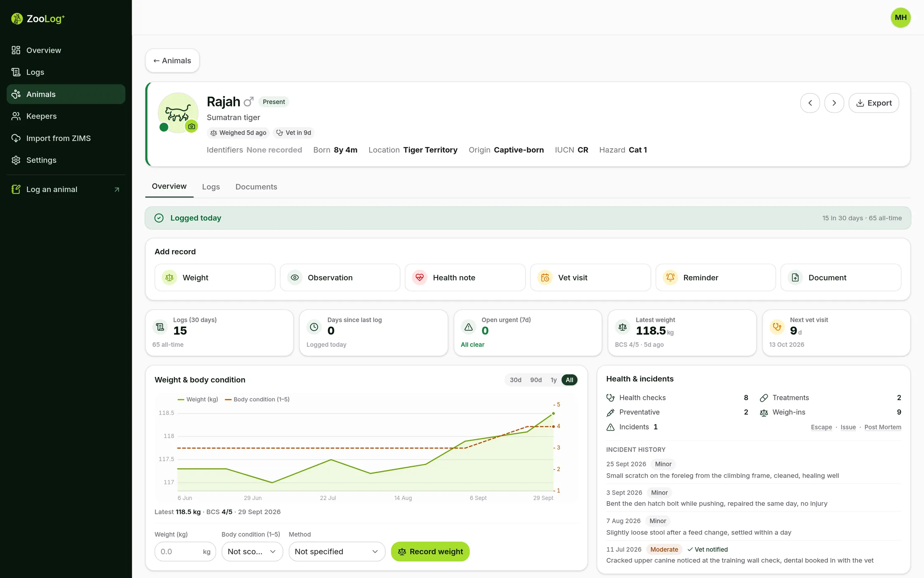Viewport: 924px width, 578px height.
Task: Click the 'Vet in 9d' chip
Action: 294,133
